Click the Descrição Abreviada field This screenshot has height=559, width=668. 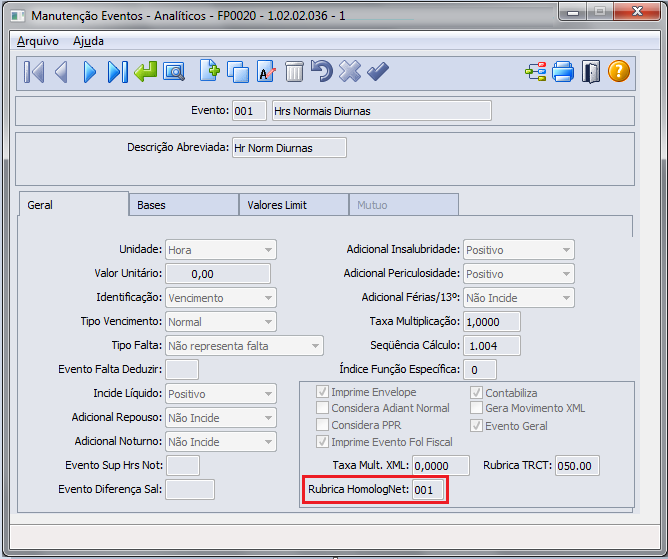pyautogui.click(x=289, y=147)
